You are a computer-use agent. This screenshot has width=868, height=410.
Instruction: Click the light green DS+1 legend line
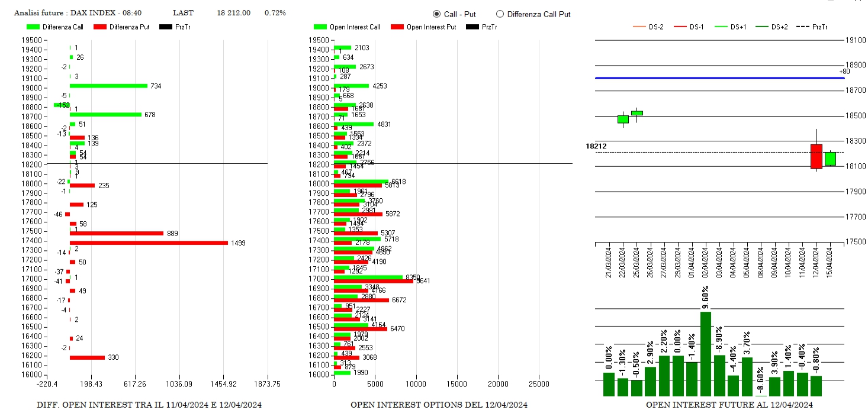point(721,27)
